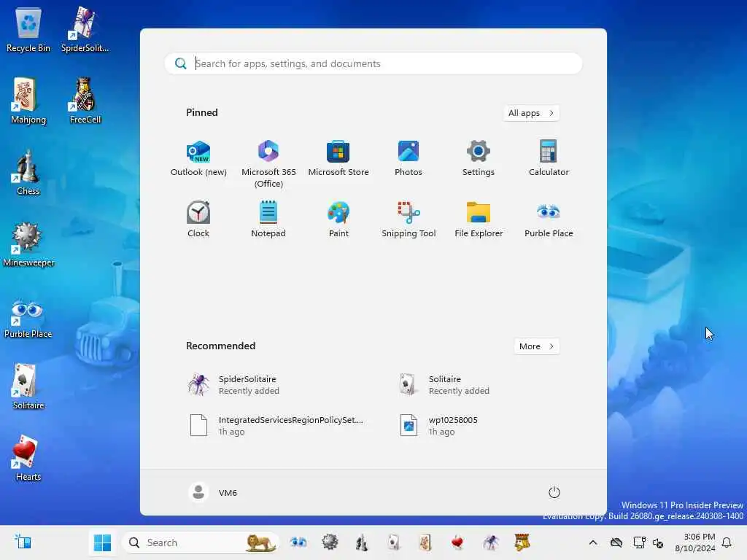This screenshot has height=560, width=747.
Task: Select the Purble Place desktop shortcut
Action: 28,319
